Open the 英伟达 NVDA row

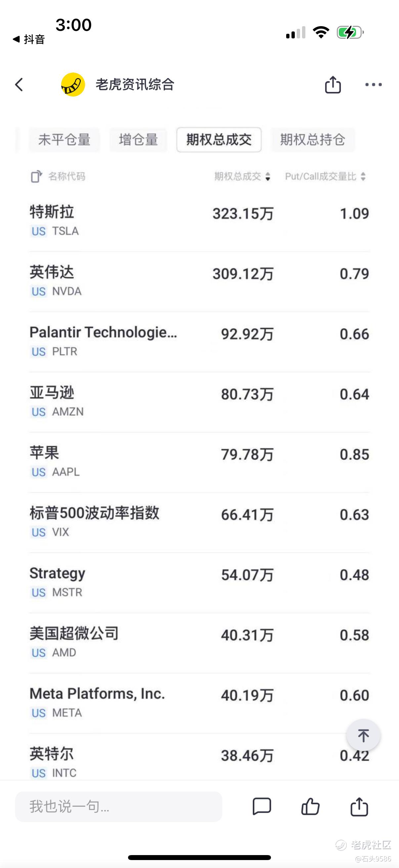(199, 281)
